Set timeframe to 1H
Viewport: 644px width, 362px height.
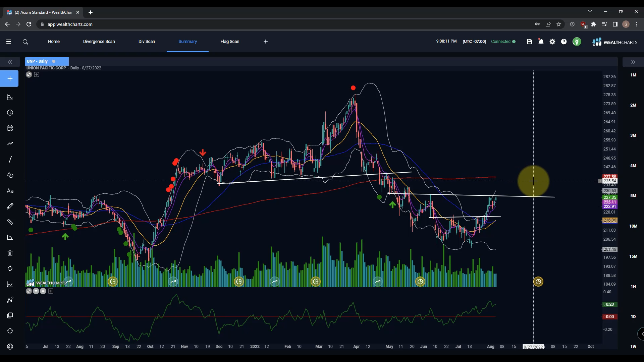(633, 287)
